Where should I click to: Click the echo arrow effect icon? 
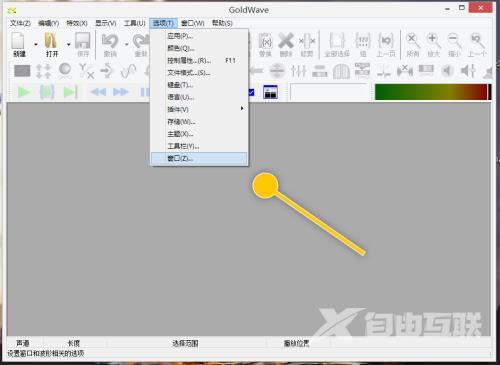107,71
